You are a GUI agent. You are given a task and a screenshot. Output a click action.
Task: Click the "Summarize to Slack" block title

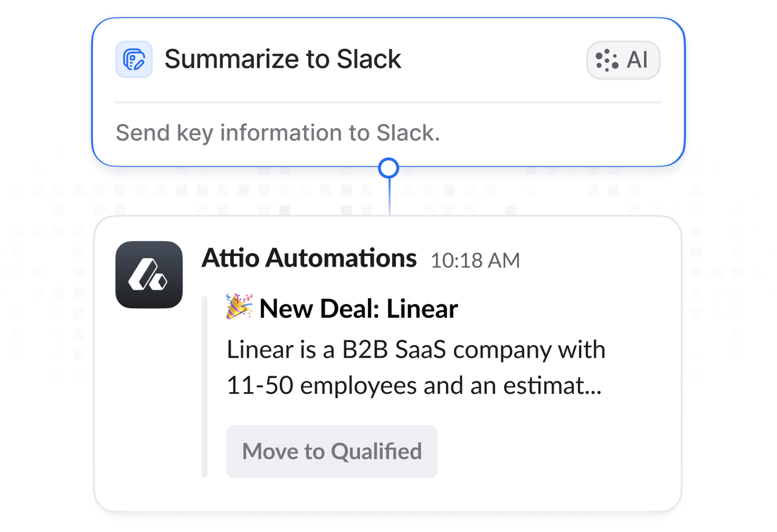tap(283, 59)
